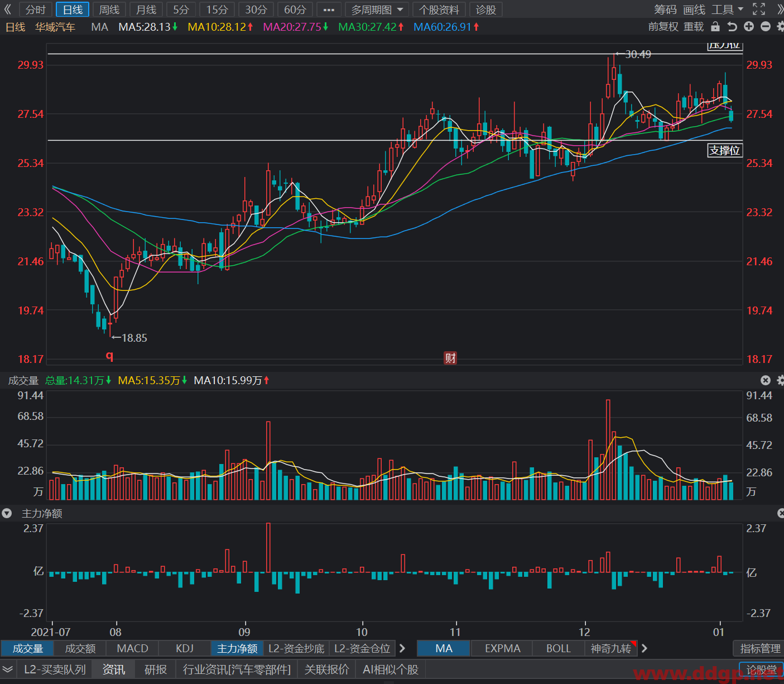Select the BOLL overlay indicator tab
This screenshot has height=684, width=784.
click(558, 648)
